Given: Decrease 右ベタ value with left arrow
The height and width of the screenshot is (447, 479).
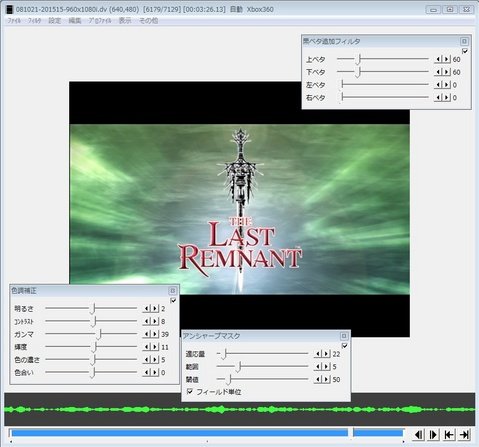Looking at the screenshot, I should pyautogui.click(x=438, y=97).
